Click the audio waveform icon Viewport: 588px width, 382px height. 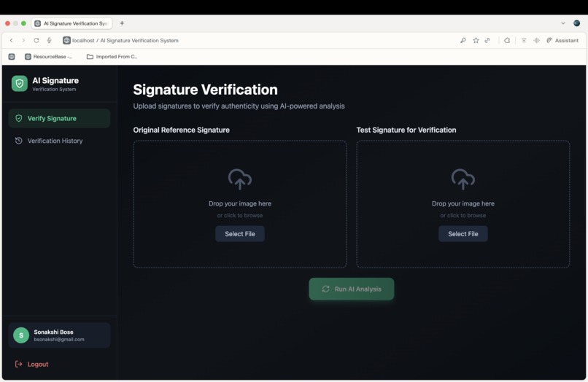point(537,41)
